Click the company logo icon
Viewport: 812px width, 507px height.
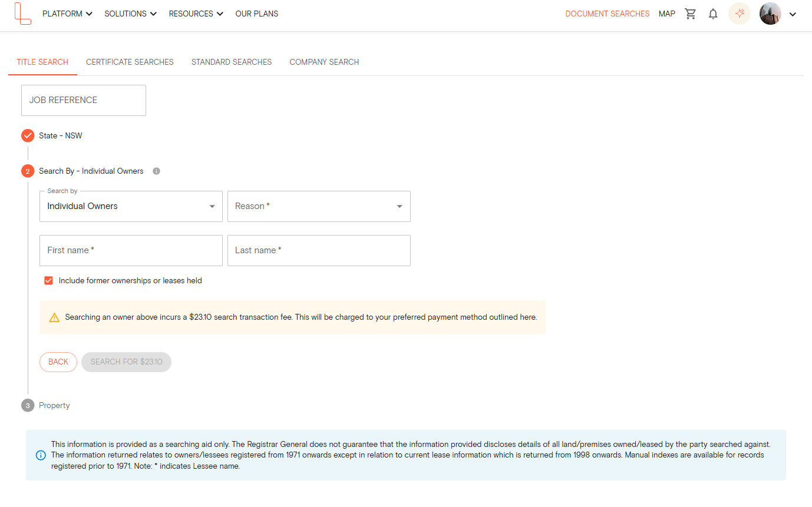[22, 14]
